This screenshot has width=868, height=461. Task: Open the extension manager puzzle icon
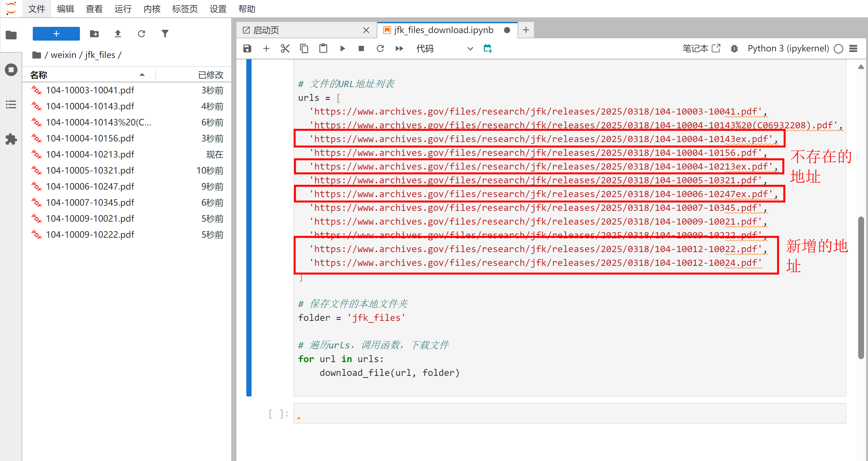tap(11, 139)
